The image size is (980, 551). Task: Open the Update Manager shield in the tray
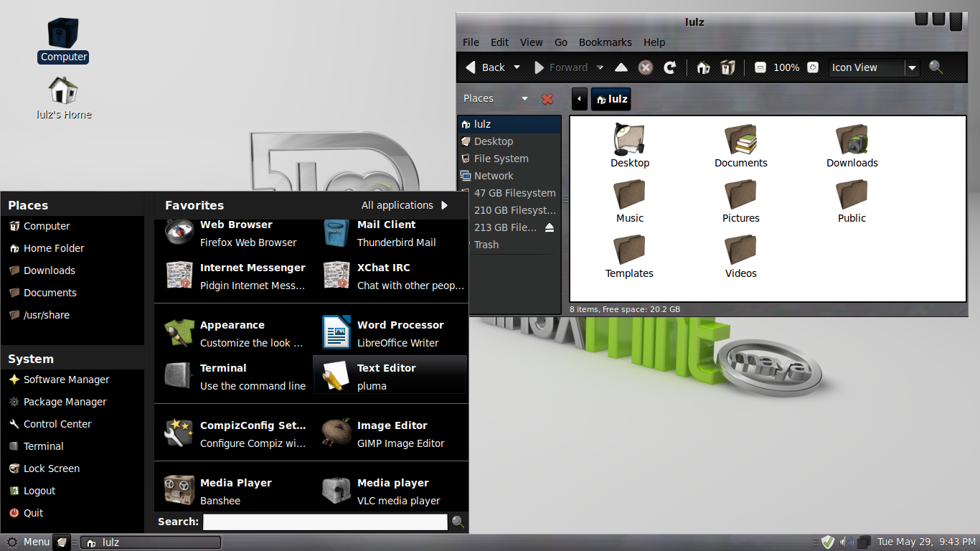tap(828, 542)
